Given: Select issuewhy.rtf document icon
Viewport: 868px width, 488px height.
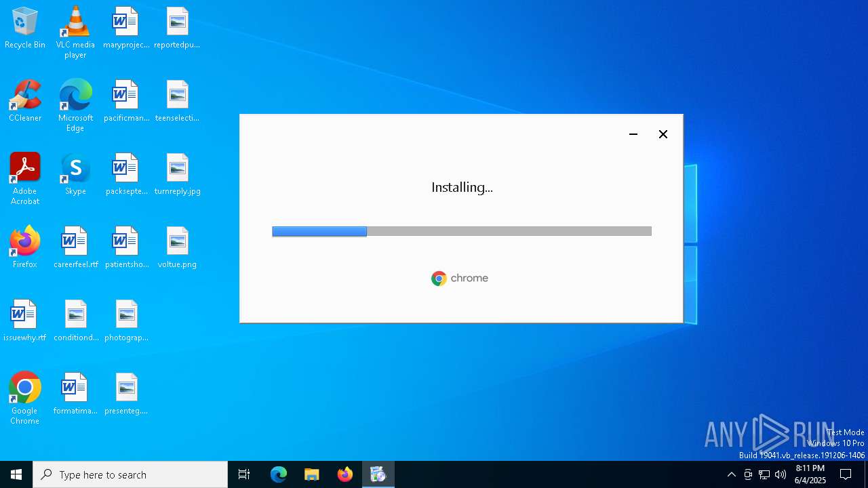Looking at the screenshot, I should click(25, 321).
